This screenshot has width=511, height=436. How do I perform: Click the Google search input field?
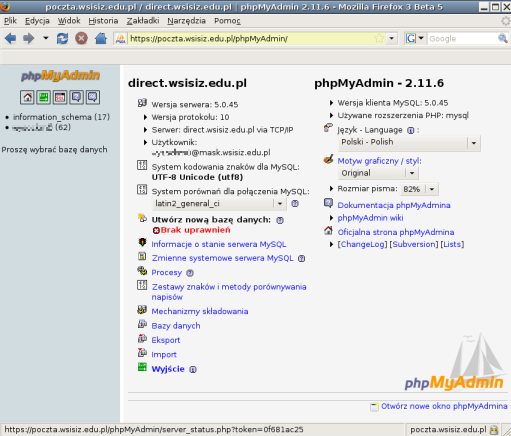coord(463,39)
